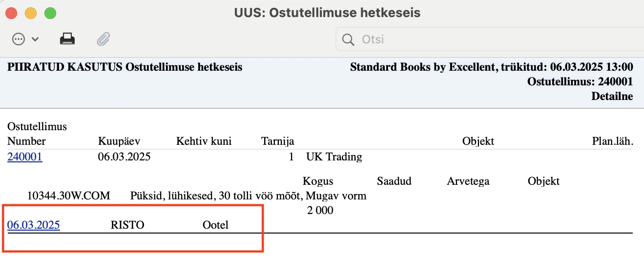
Task: Click the item code 10344.30W.COM
Action: coord(69,196)
